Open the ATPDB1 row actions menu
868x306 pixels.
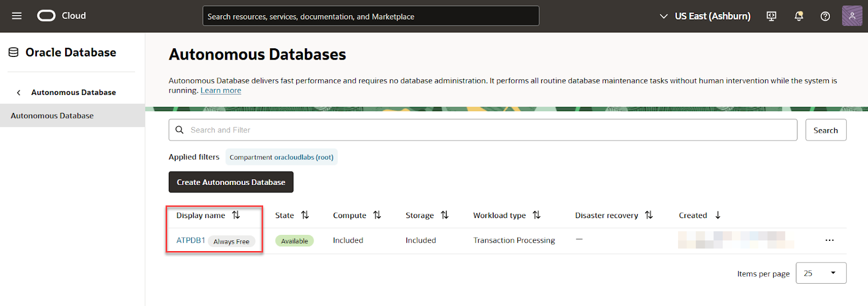829,240
